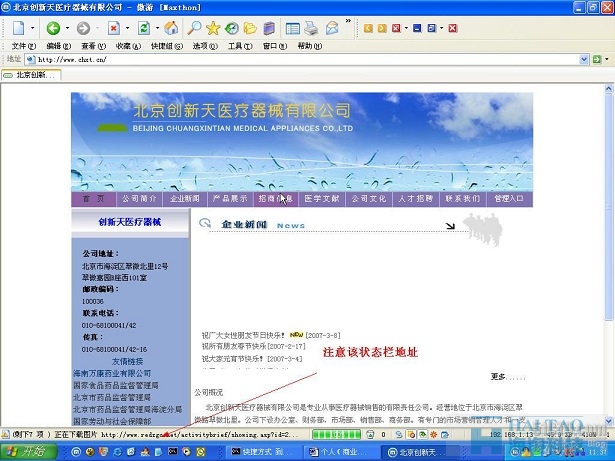
Task: Click the mail envelope icon
Action: [x=332, y=28]
